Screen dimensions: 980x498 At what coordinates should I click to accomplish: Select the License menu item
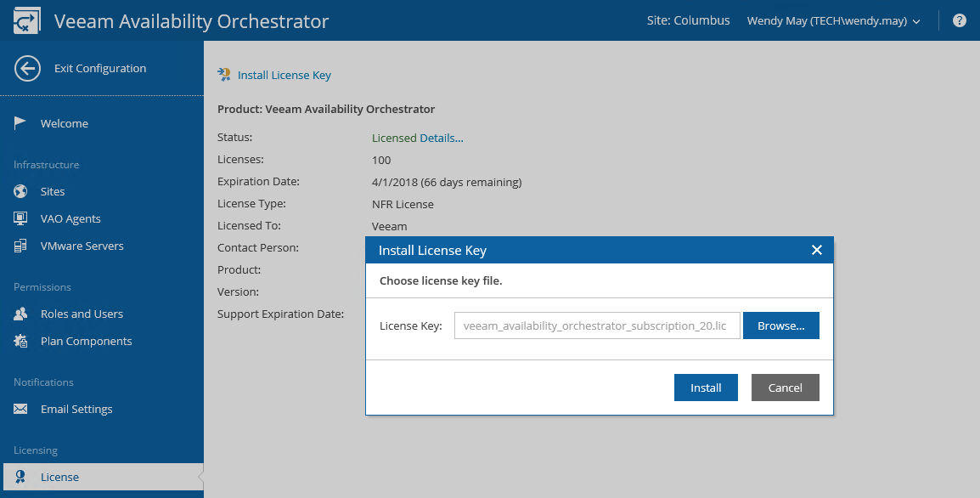102,477
